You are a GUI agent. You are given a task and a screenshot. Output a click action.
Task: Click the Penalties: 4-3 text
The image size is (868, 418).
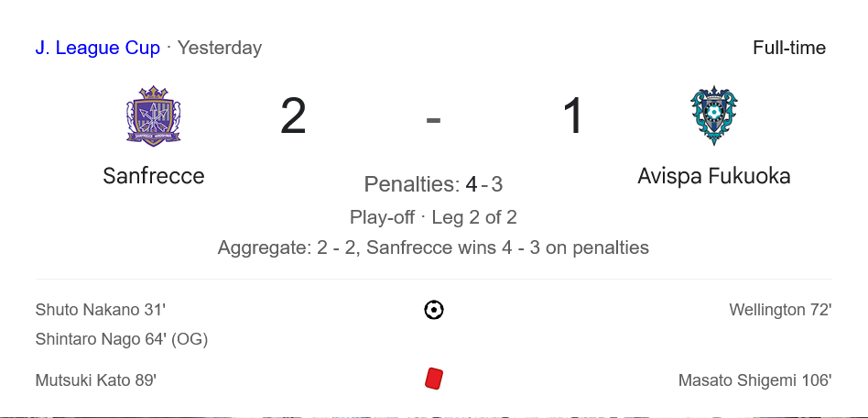tap(433, 184)
